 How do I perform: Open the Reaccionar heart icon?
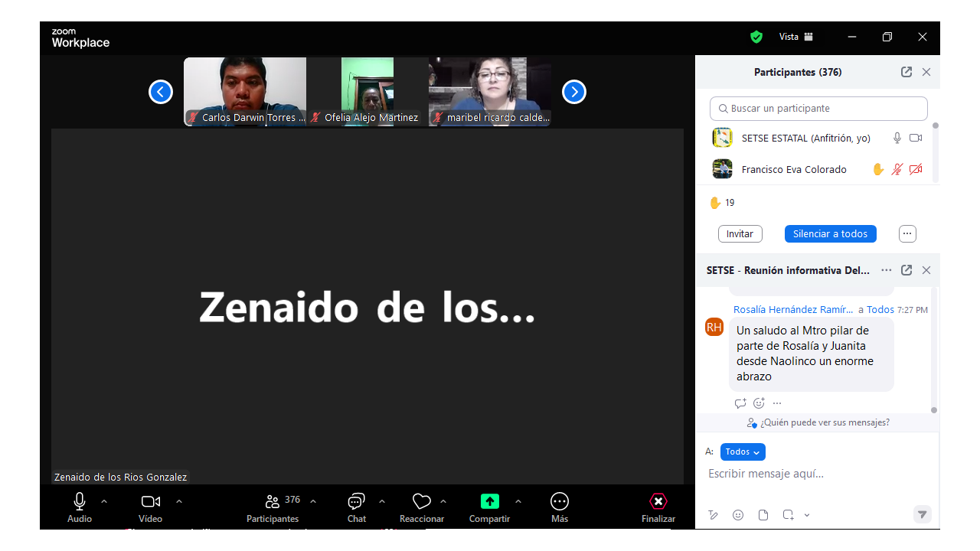tap(421, 502)
